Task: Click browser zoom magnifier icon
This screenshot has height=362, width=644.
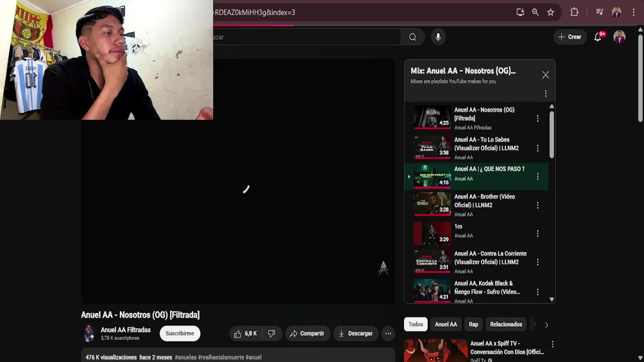Action: point(535,12)
